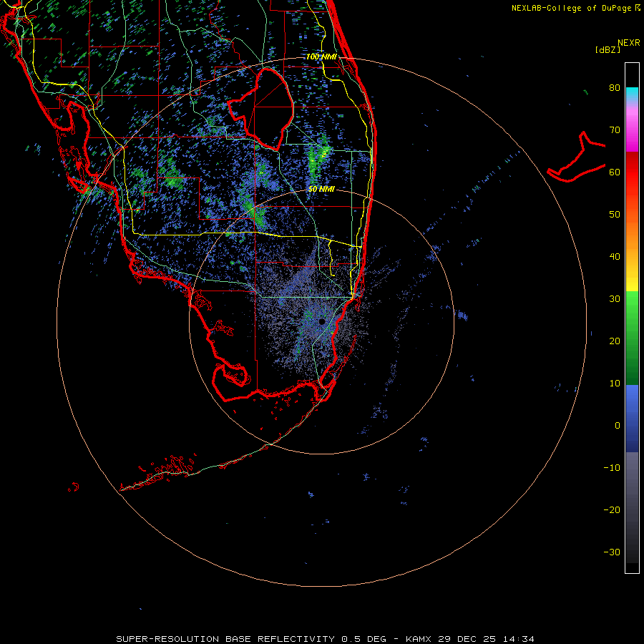Pick the red 60 dBZ color band
644x644 pixels.
632,172
